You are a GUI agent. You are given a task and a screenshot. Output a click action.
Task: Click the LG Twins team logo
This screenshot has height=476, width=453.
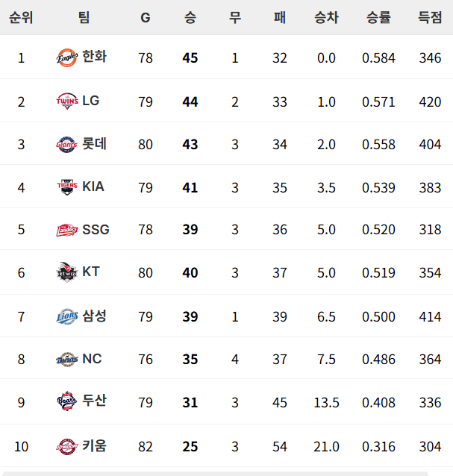click(x=67, y=101)
